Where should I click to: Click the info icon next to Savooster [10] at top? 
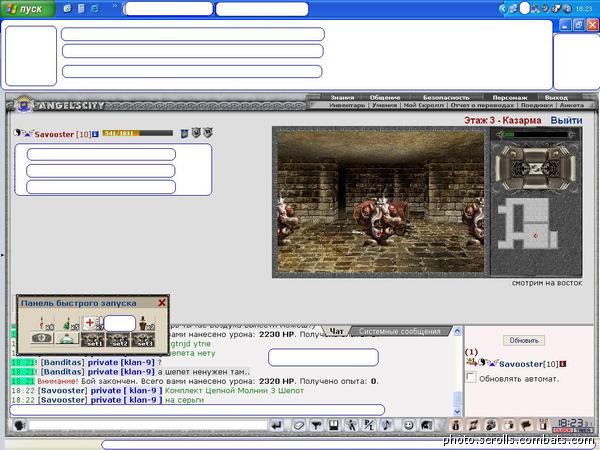(96, 134)
